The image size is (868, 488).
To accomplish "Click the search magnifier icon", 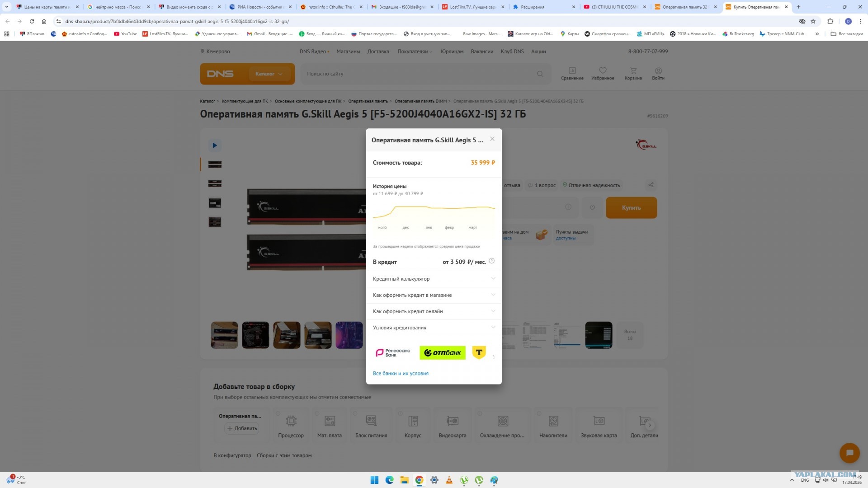I will click(540, 74).
